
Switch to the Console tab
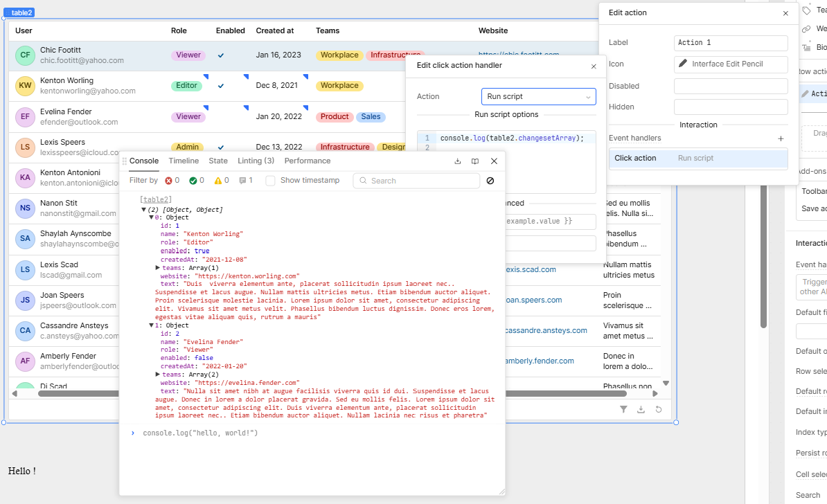point(144,161)
